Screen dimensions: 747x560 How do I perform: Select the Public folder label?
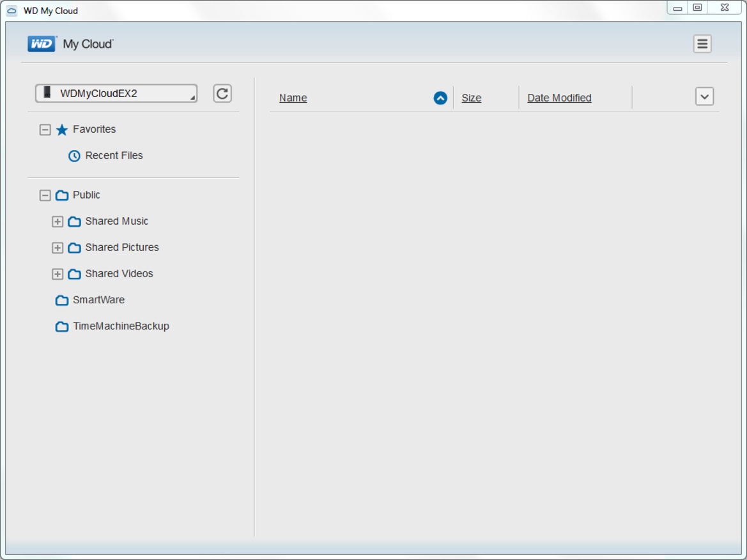pyautogui.click(x=86, y=195)
